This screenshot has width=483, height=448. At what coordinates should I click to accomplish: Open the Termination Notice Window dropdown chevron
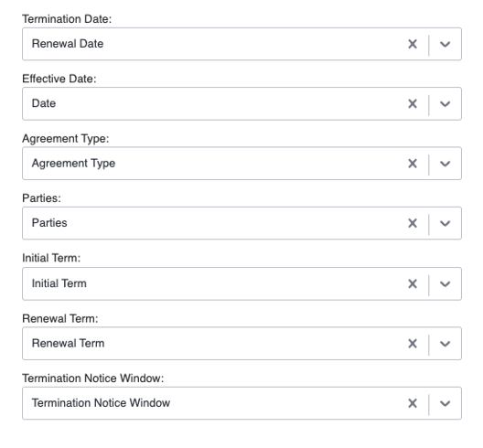point(445,403)
